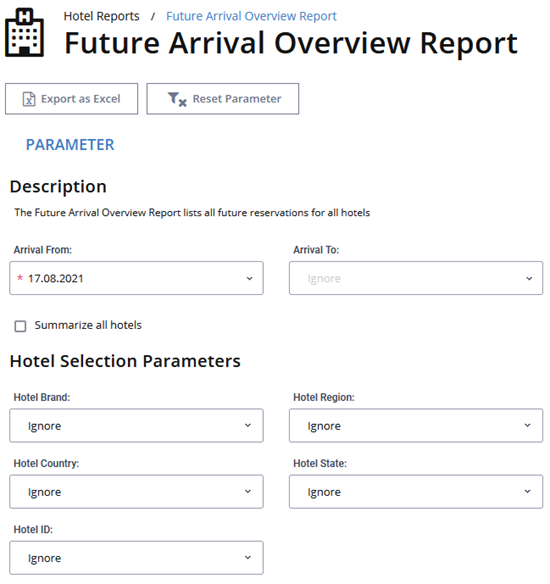Open the Hotel Country dropdown

tap(136, 492)
